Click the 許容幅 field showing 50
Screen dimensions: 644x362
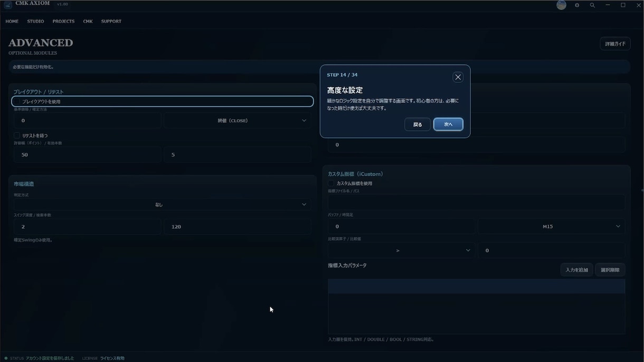point(87,155)
